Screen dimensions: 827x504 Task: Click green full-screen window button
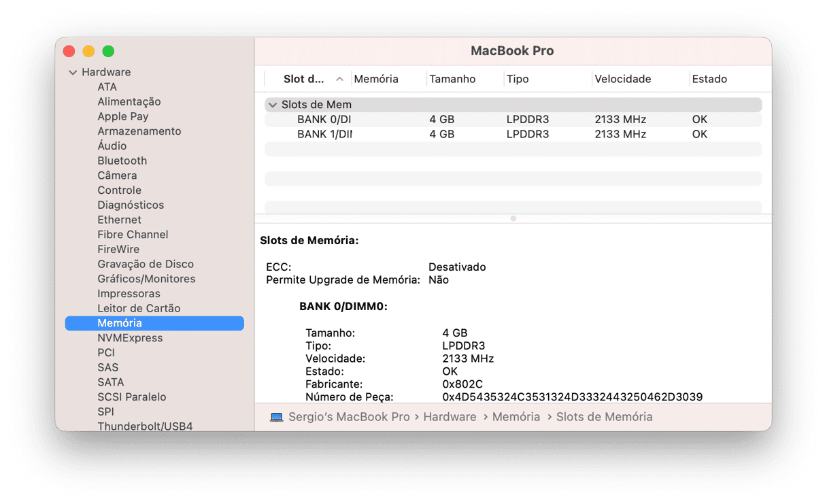pyautogui.click(x=108, y=51)
